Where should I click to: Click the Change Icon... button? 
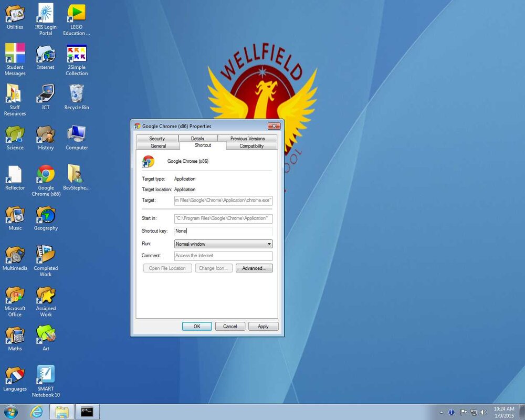click(x=214, y=268)
